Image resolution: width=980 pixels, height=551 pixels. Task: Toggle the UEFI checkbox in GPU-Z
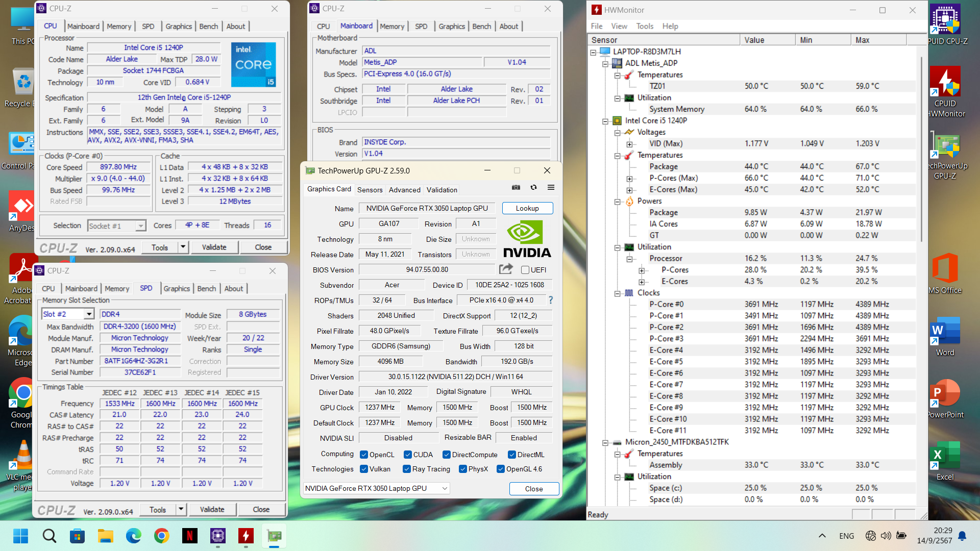[x=525, y=270]
